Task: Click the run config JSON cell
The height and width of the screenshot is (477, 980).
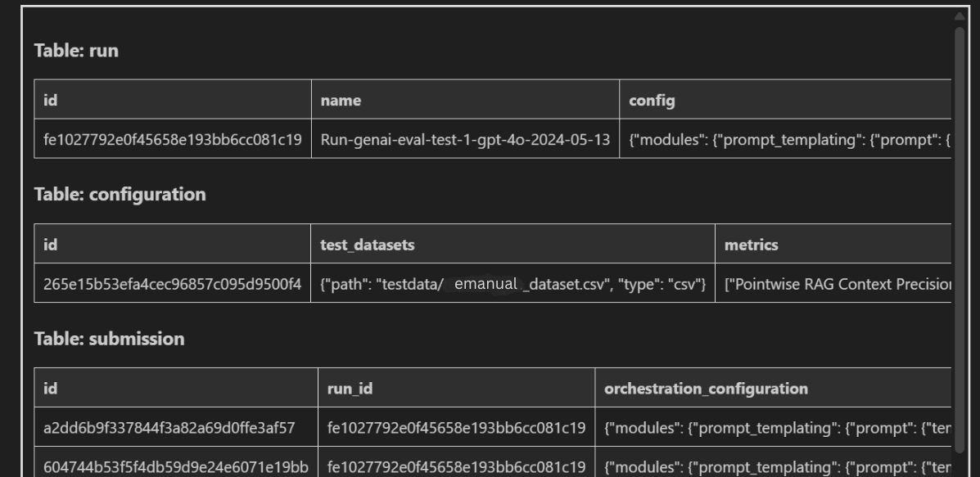Action: click(x=786, y=138)
